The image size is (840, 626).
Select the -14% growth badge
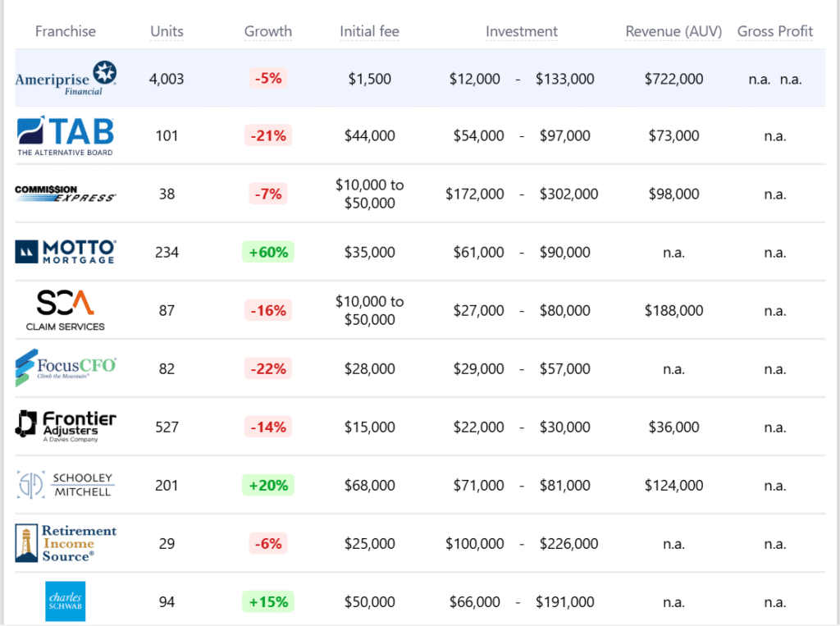pyautogui.click(x=268, y=427)
